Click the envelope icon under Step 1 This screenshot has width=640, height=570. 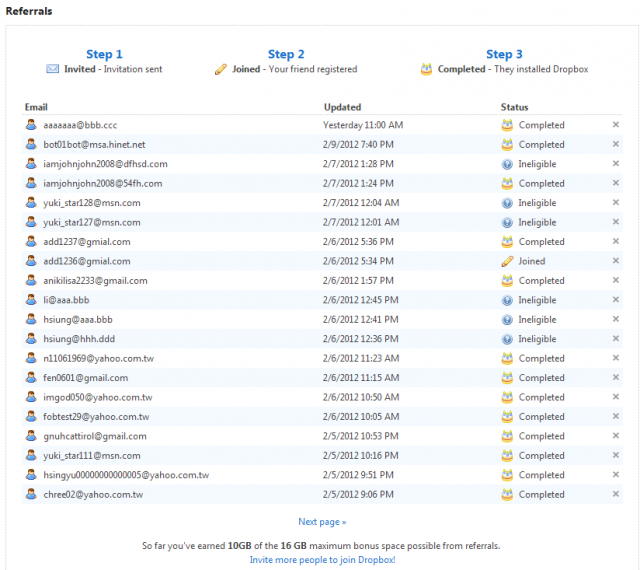click(52, 69)
